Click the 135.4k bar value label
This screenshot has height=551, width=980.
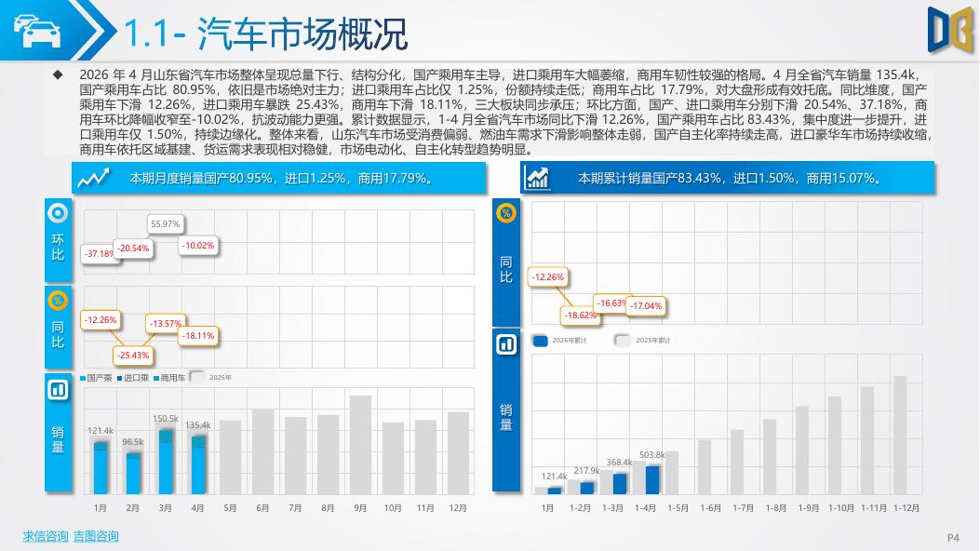coord(198,424)
